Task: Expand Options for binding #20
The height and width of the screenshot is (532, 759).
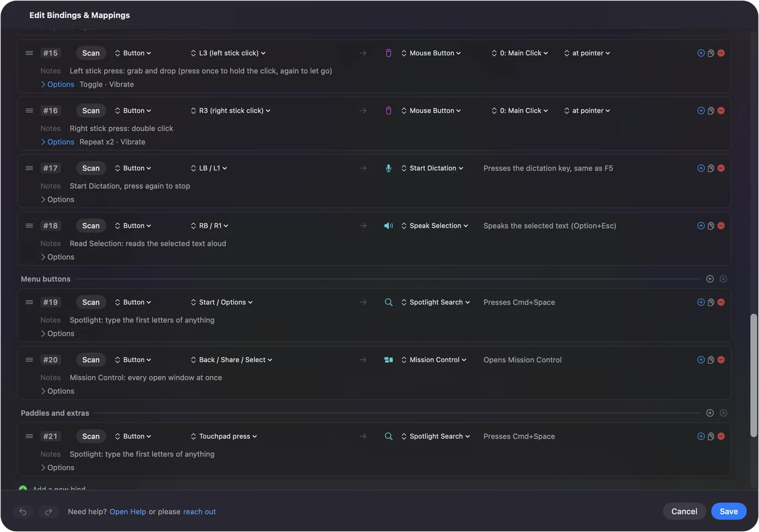Action: [x=57, y=391]
